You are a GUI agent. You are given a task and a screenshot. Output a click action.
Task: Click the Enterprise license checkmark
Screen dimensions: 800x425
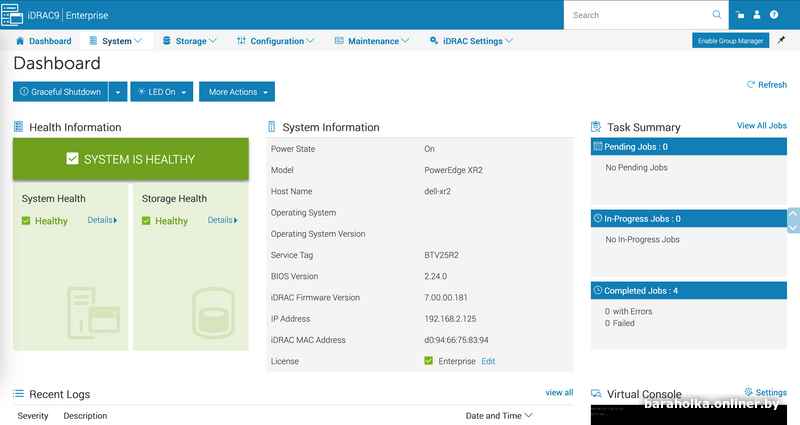tap(429, 361)
